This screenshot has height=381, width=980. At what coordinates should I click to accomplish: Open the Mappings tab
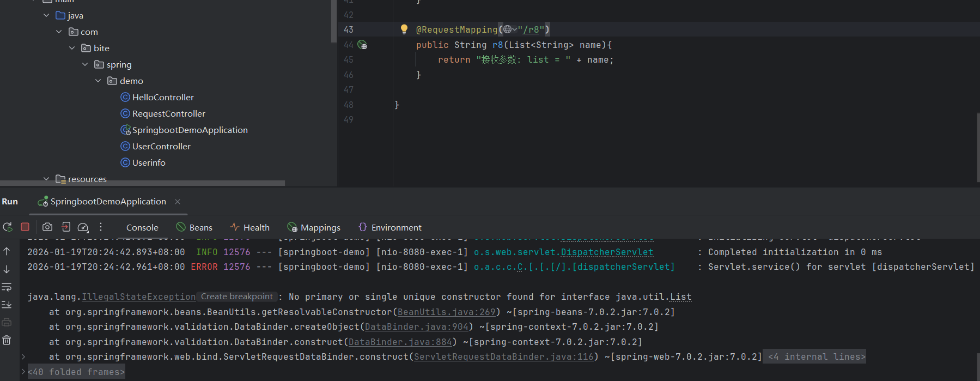click(314, 227)
